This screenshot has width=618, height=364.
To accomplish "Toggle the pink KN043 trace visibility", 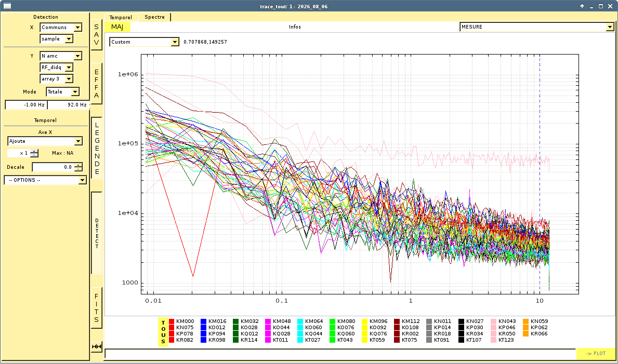I will point(504,321).
